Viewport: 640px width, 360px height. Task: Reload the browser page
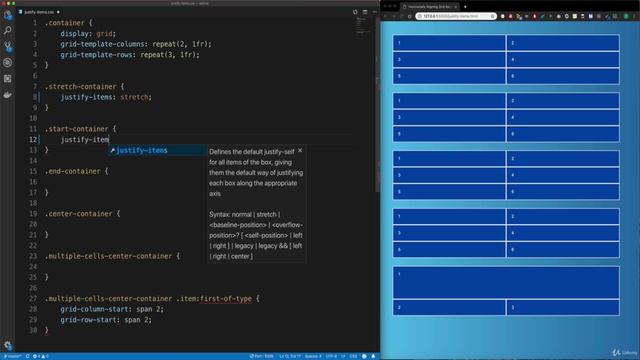(x=402, y=16)
